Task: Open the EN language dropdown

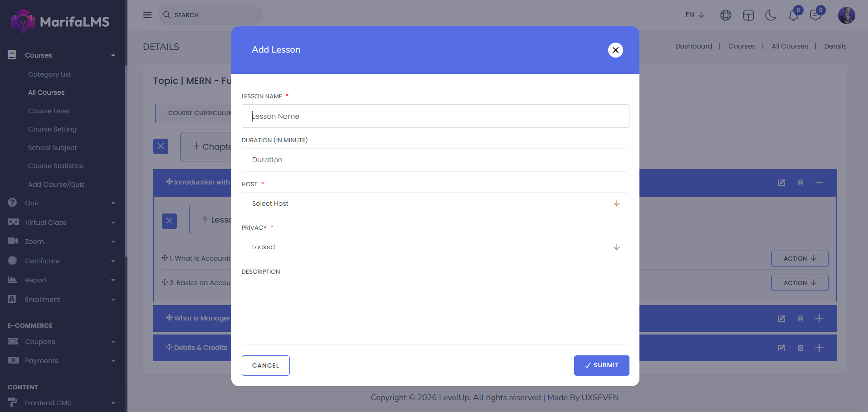Action: pos(694,15)
